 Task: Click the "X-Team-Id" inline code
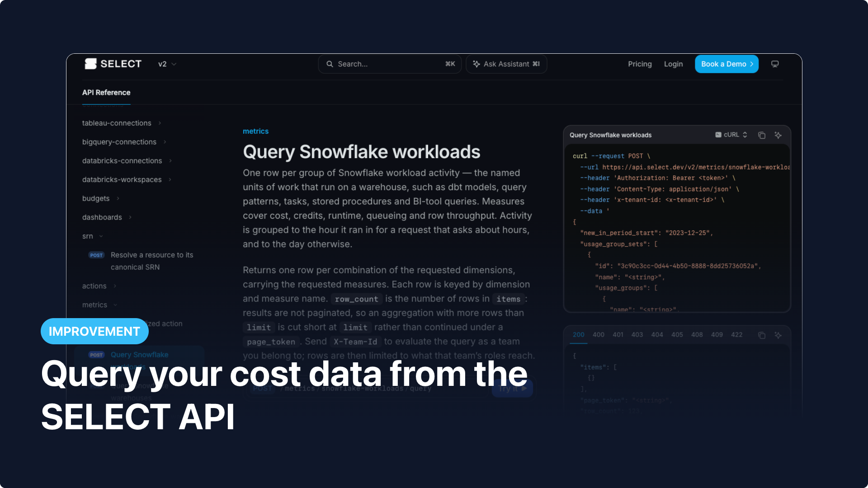pyautogui.click(x=355, y=342)
